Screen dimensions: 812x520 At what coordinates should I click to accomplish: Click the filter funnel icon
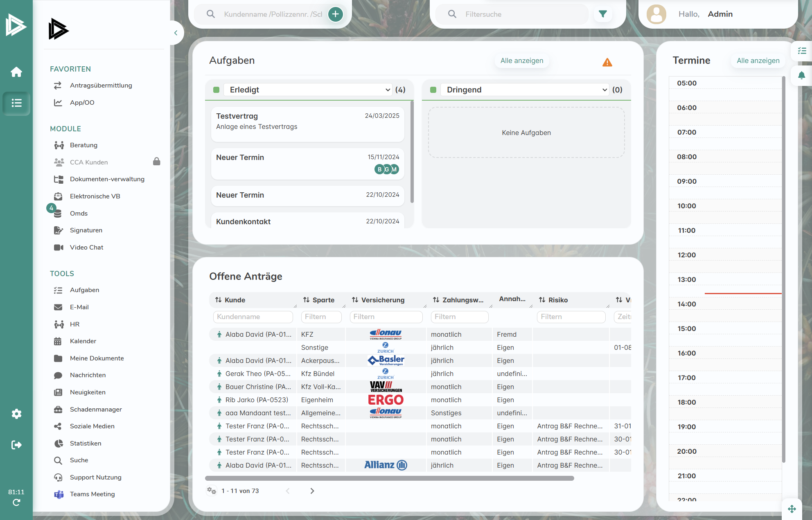coord(602,14)
